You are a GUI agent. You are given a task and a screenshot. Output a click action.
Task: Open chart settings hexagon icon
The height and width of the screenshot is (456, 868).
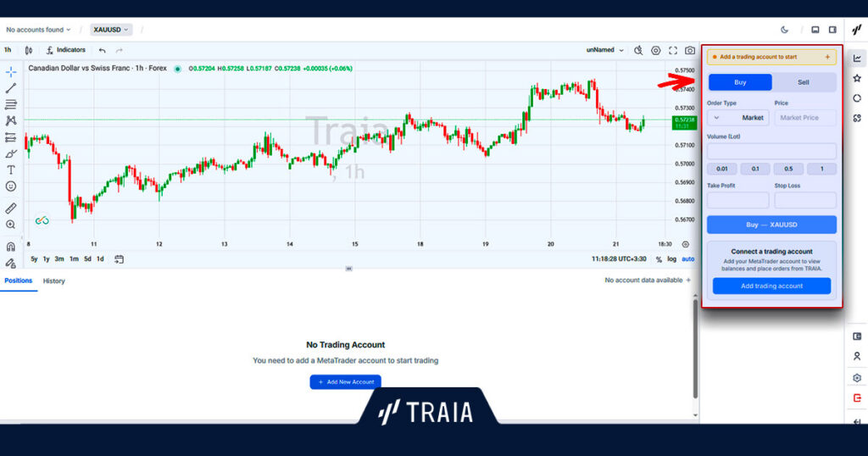tap(655, 50)
